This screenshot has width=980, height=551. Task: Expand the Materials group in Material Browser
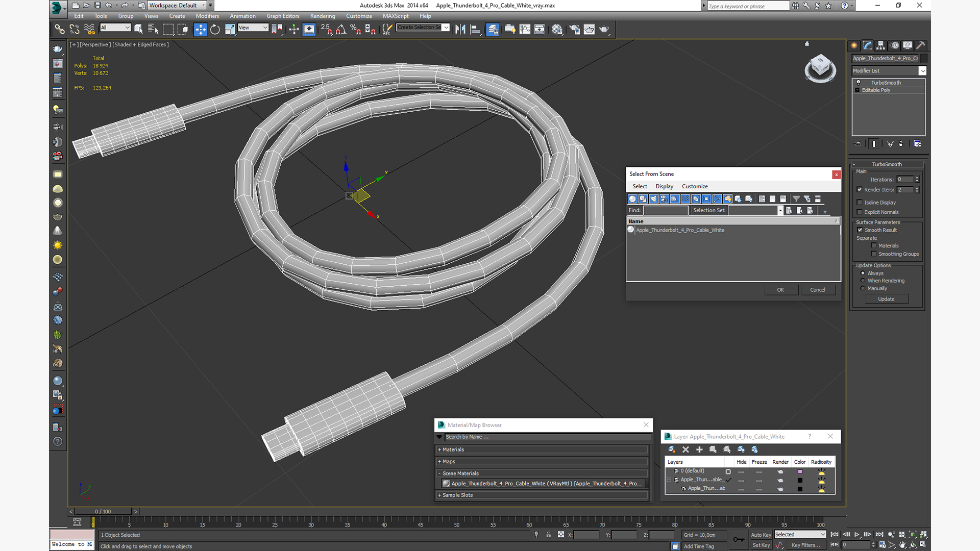[542, 450]
